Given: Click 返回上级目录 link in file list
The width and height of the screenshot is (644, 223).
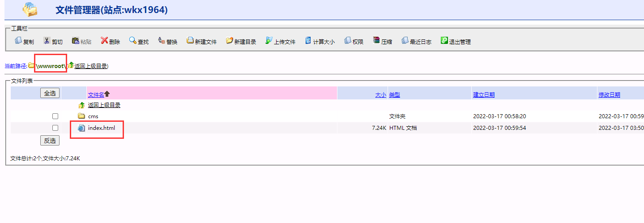Looking at the screenshot, I should pyautogui.click(x=104, y=105).
